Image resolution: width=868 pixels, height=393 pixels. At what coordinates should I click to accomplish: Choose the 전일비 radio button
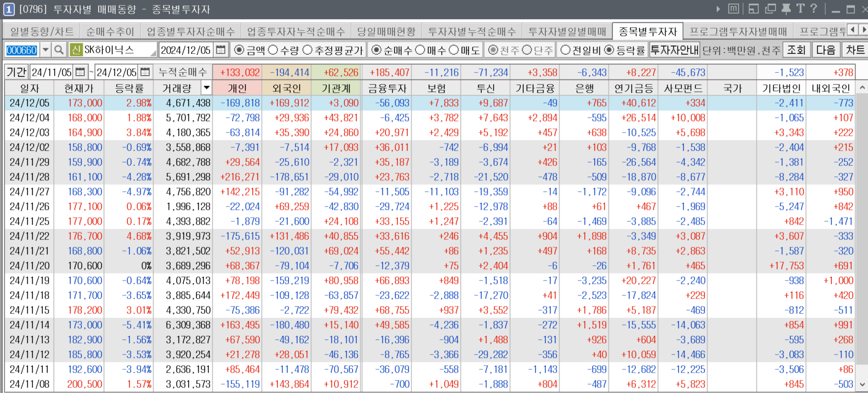tap(566, 50)
